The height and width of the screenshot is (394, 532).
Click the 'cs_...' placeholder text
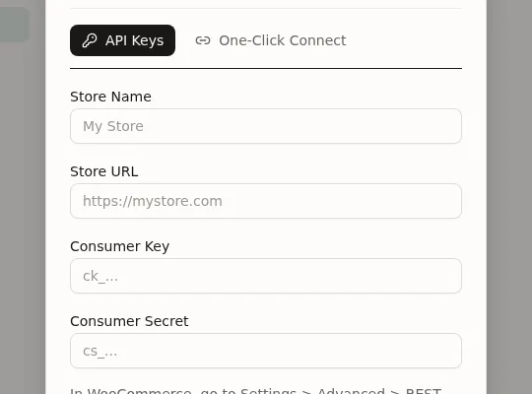100,352
